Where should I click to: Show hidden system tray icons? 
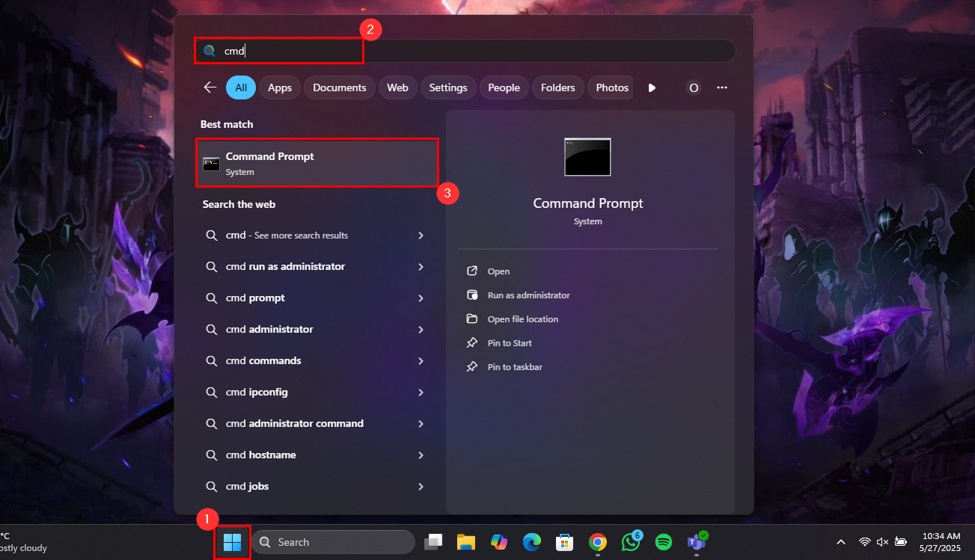coord(841,542)
